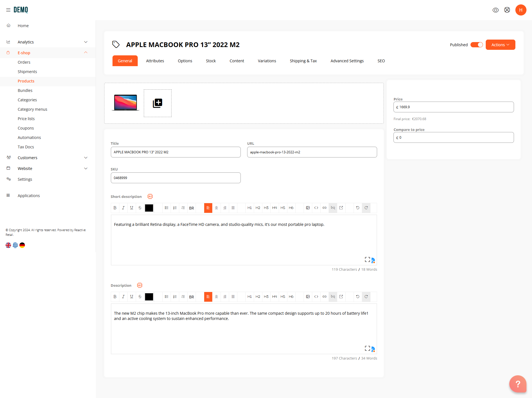This screenshot has width=532, height=398.
Task: Insert numbered list in Short description editor
Action: (175, 208)
